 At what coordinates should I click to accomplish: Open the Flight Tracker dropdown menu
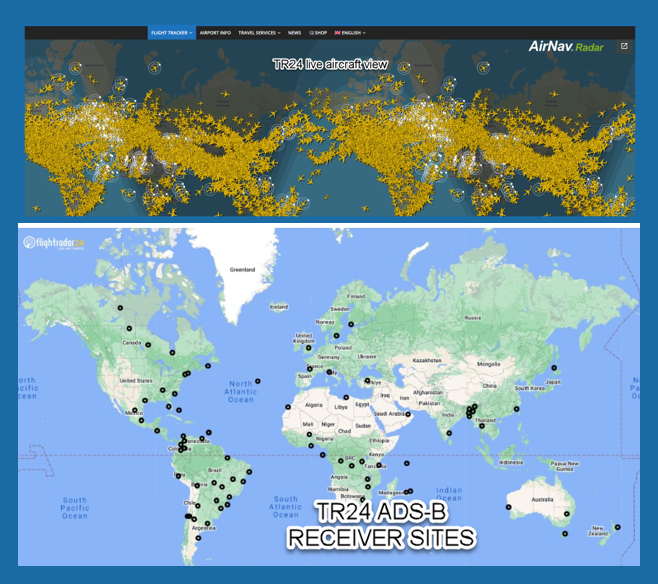click(x=171, y=33)
